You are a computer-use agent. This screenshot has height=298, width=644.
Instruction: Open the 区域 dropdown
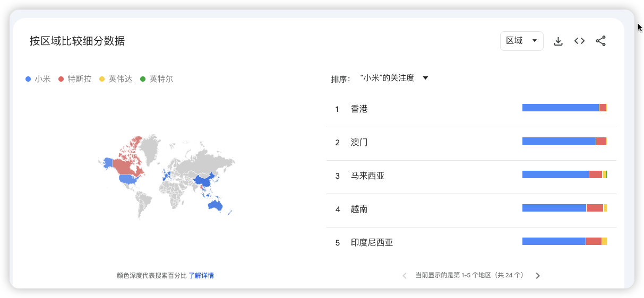522,41
